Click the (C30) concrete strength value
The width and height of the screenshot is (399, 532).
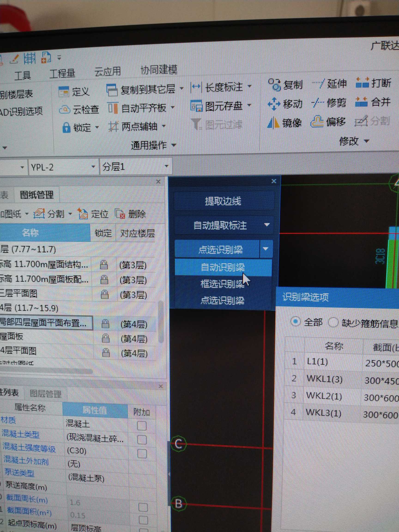click(x=77, y=450)
